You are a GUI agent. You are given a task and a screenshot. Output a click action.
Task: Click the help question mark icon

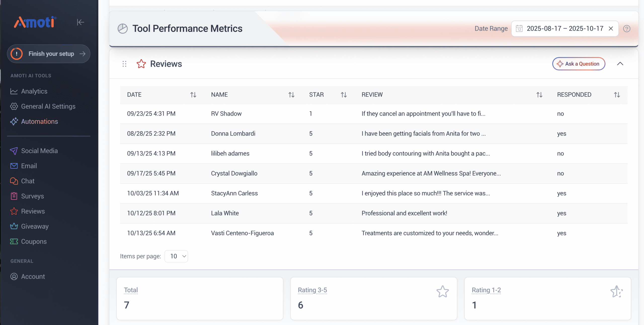[627, 29]
